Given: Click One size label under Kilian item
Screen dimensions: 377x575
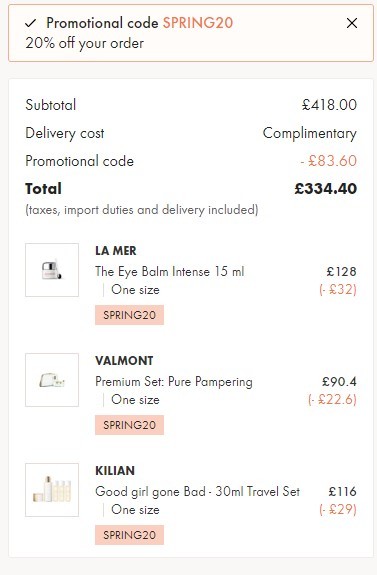Looking at the screenshot, I should pyautogui.click(x=135, y=510).
